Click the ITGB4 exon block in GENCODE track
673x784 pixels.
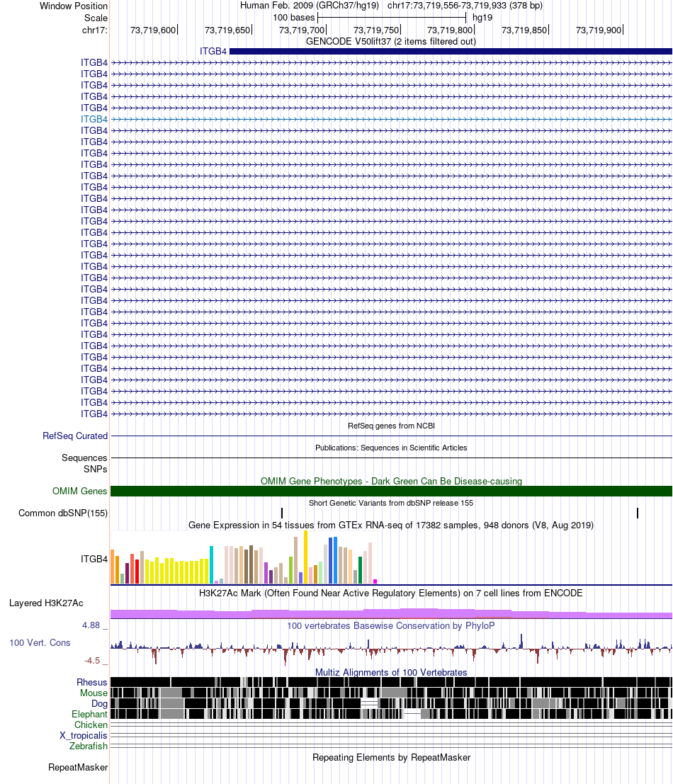pyautogui.click(x=451, y=51)
